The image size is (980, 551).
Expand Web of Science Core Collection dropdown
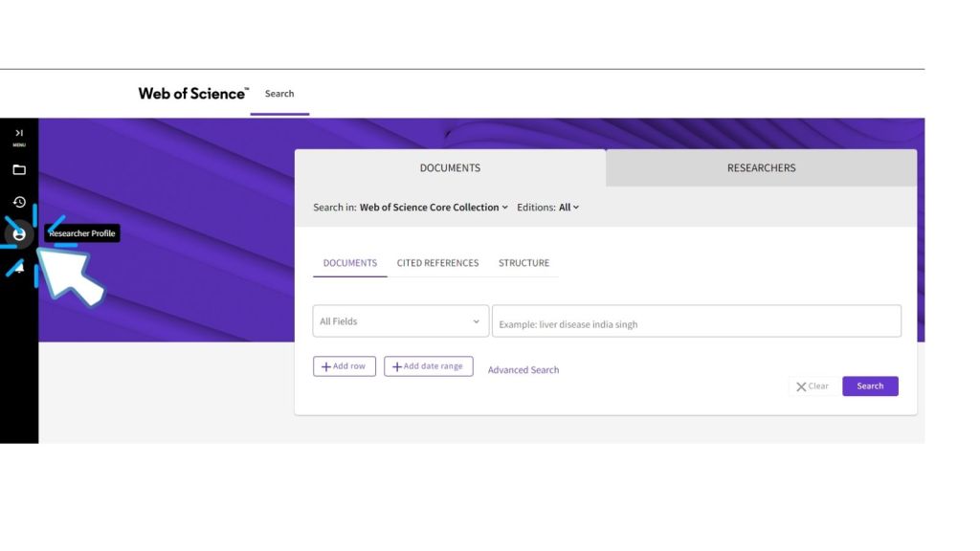pos(434,208)
